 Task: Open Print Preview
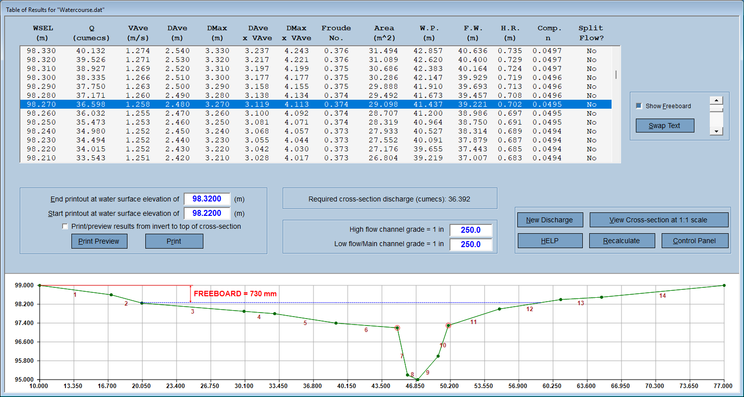tap(99, 241)
